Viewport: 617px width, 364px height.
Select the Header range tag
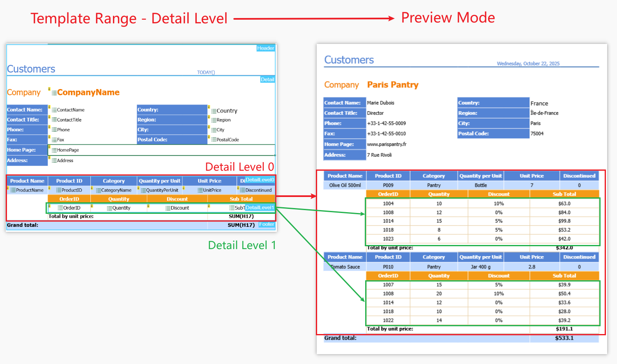point(265,48)
